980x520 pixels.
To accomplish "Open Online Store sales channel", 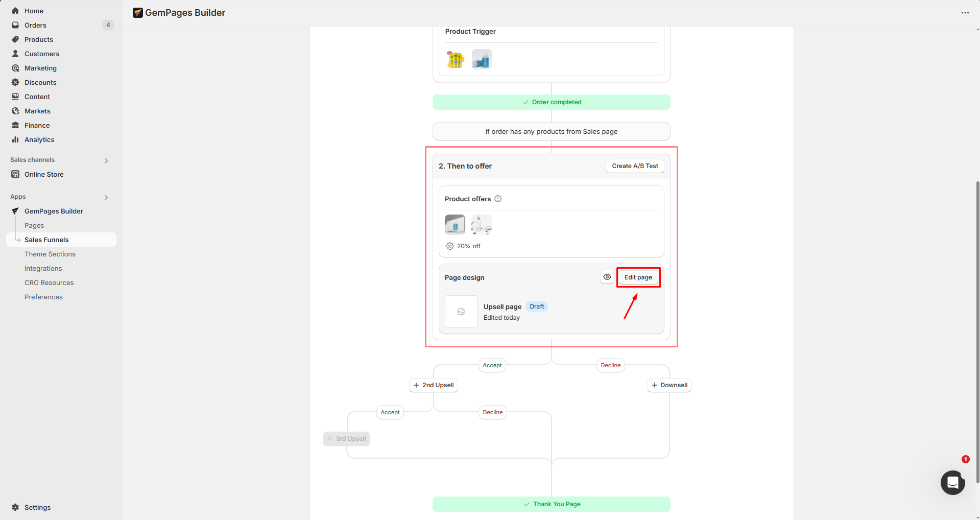I will pos(61,174).
